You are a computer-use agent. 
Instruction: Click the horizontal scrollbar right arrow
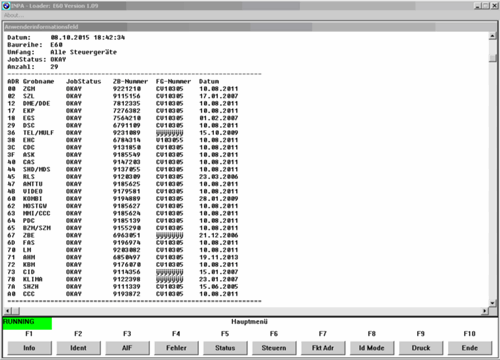(485, 311)
